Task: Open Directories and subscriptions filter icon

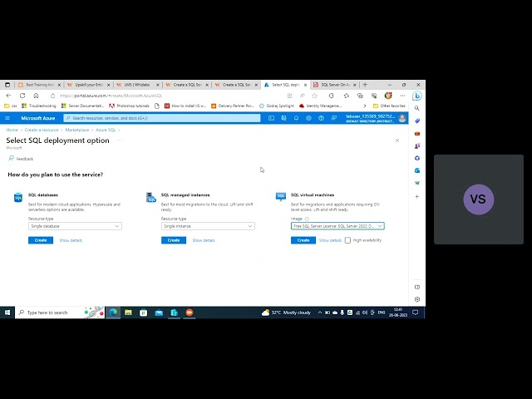Action: [283, 118]
